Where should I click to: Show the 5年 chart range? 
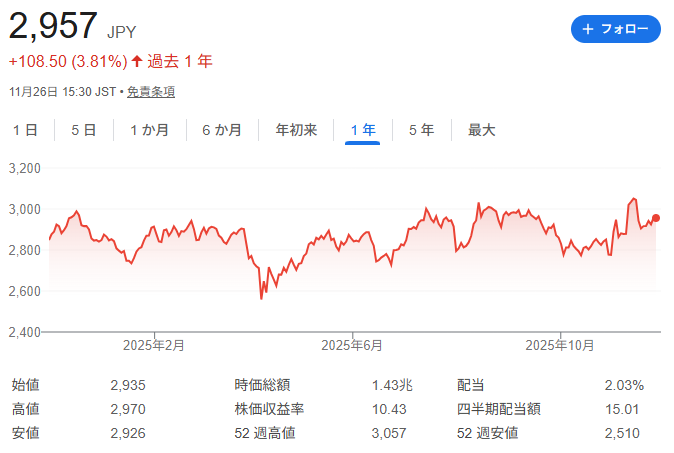coord(421,130)
